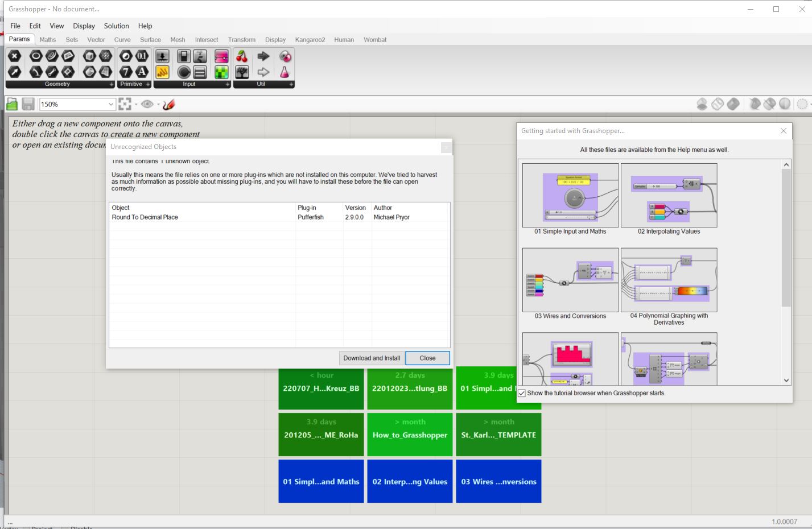Select the Round To Decimal Place row
Image resolution: width=812 pixels, height=529 pixels.
coord(279,217)
